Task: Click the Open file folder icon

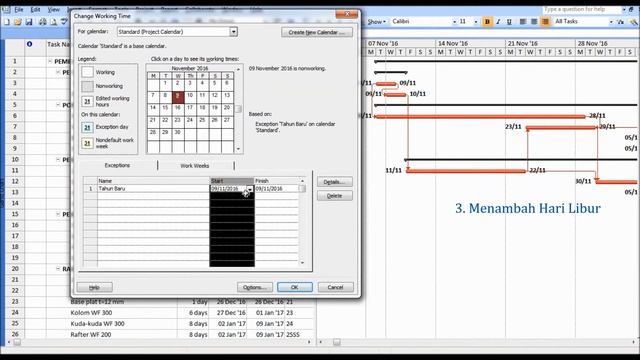Action: click(18, 22)
